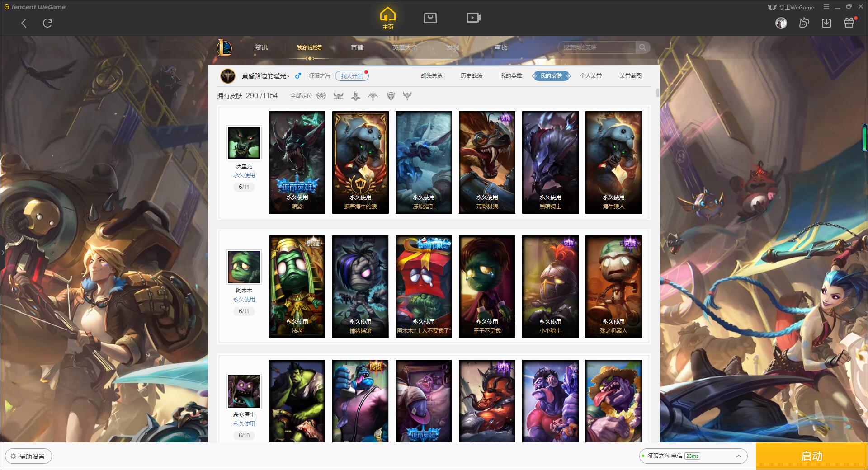Image resolution: width=868 pixels, height=470 pixels.
Task: Open the 冻原猎手 skin card
Action: pos(424,162)
